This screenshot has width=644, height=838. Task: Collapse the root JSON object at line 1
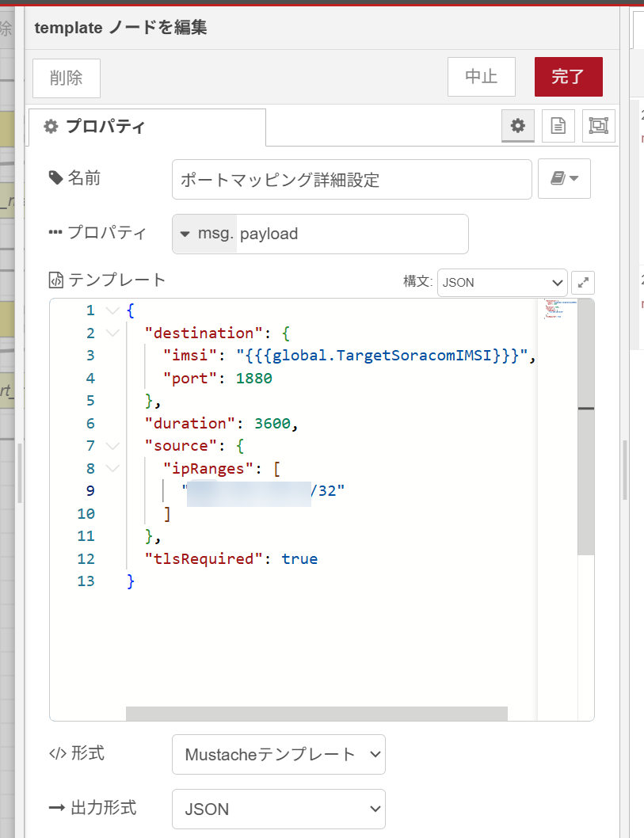tap(112, 310)
